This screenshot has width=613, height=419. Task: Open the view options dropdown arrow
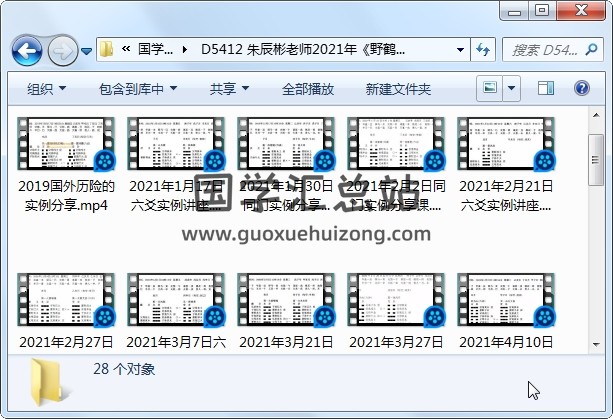[511, 88]
